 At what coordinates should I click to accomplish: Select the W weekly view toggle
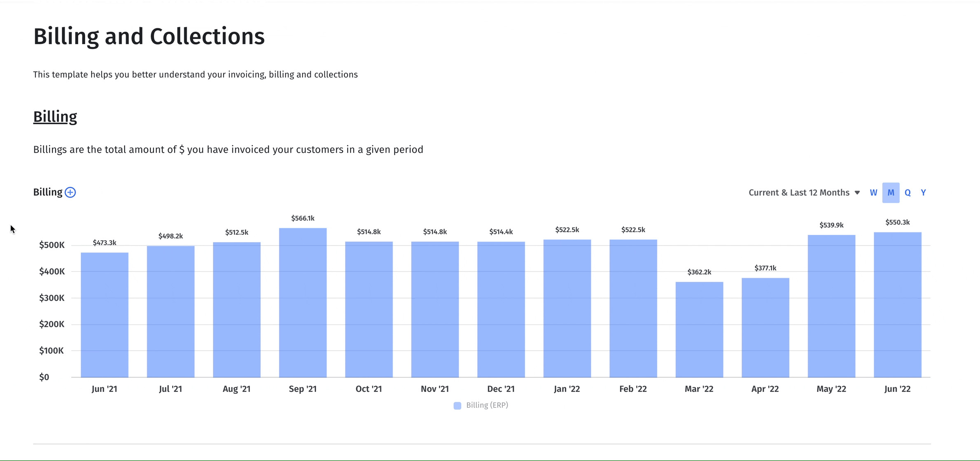874,193
